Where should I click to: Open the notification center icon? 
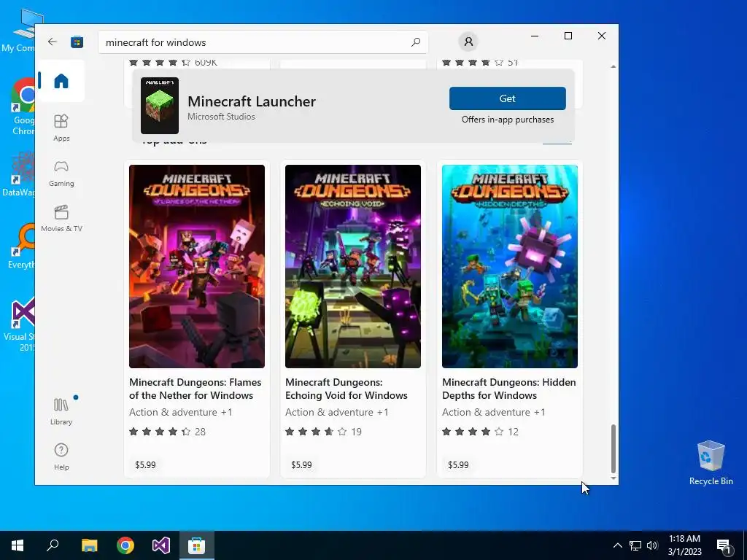point(724,545)
